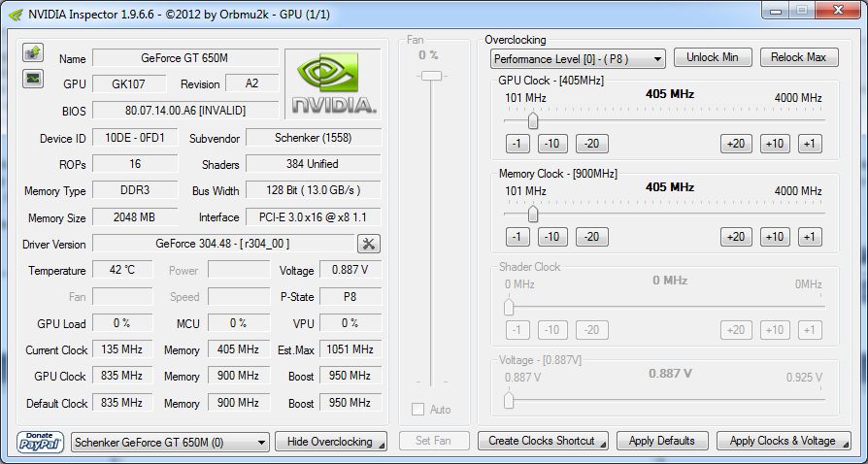868x464 pixels.
Task: Click the Memory Type value DDR3
Action: (135, 190)
